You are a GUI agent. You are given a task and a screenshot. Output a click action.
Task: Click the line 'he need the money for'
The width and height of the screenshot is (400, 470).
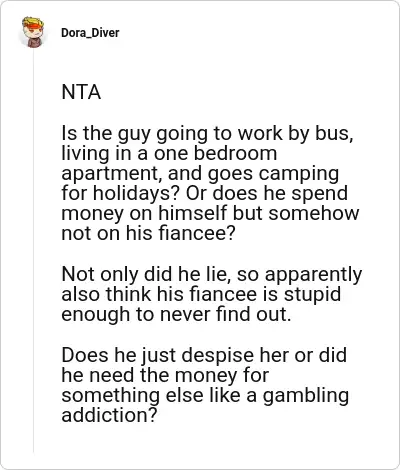(x=165, y=375)
